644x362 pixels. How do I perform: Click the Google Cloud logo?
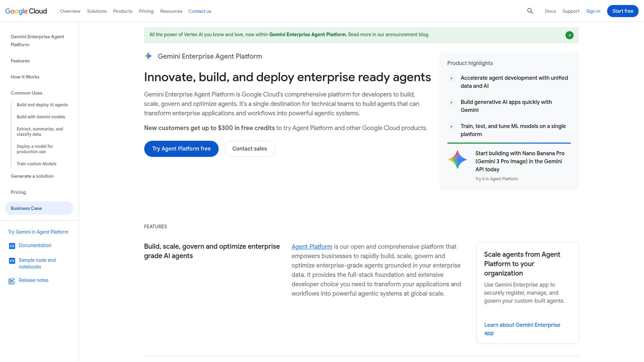[x=26, y=11]
